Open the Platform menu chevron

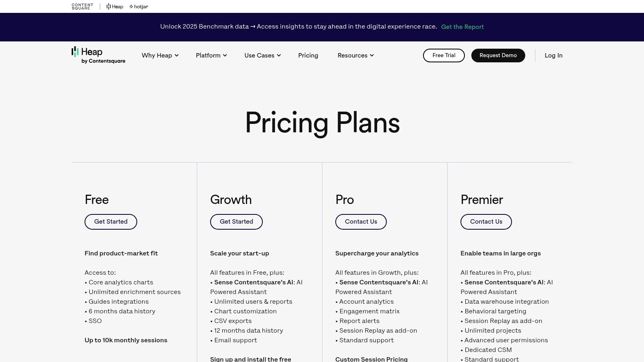225,56
